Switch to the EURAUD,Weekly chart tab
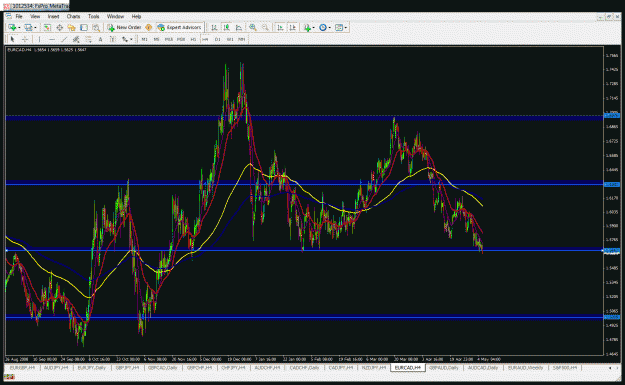This screenshot has height=385, width=625. point(525,367)
